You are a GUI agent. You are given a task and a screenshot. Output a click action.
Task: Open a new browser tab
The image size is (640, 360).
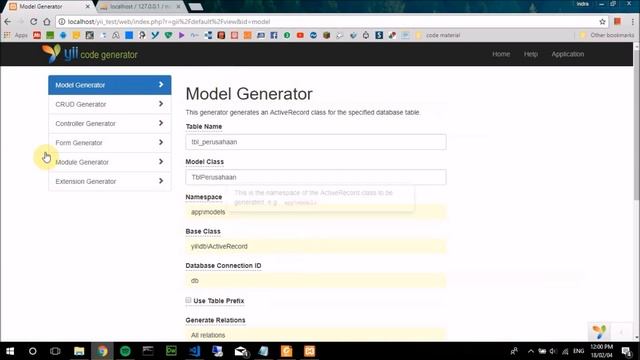[196, 7]
